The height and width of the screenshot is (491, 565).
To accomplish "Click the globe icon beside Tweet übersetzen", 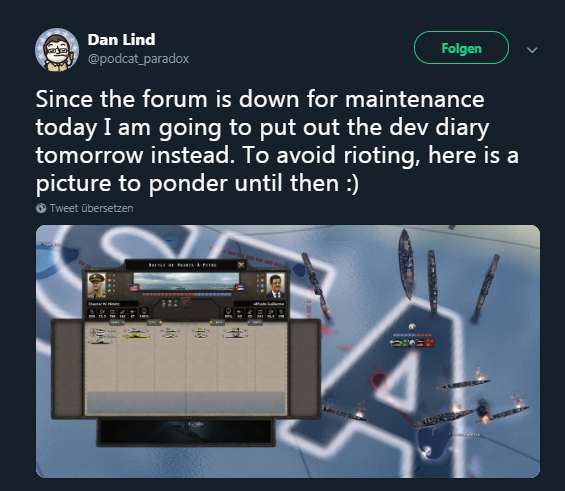I will (x=41, y=208).
